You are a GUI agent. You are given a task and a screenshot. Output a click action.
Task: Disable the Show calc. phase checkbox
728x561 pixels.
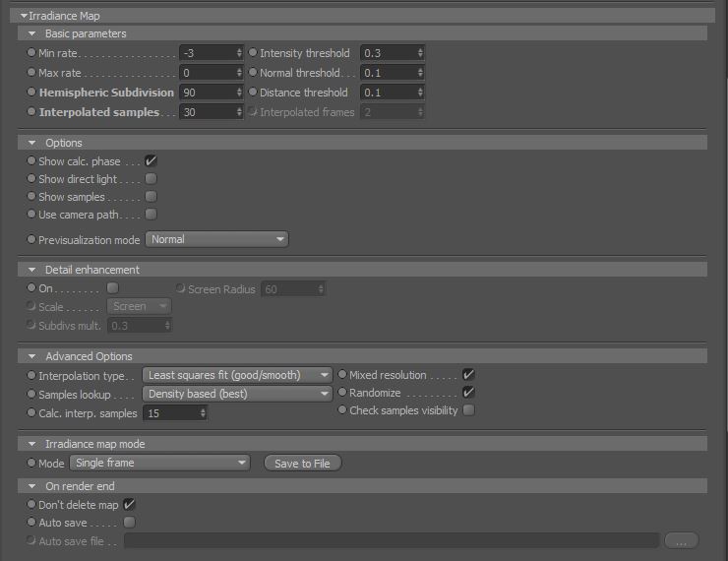[x=151, y=161]
